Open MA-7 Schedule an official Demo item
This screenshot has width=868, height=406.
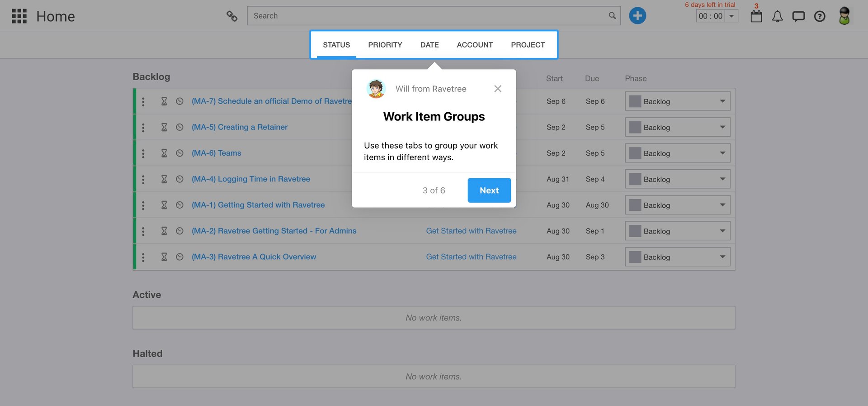[x=271, y=101]
